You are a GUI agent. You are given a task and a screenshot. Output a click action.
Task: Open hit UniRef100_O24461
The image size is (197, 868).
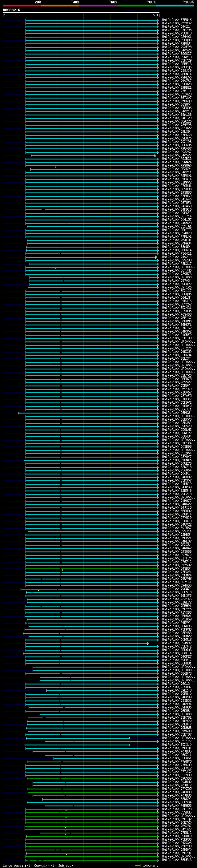pyautogui.click(x=176, y=37)
